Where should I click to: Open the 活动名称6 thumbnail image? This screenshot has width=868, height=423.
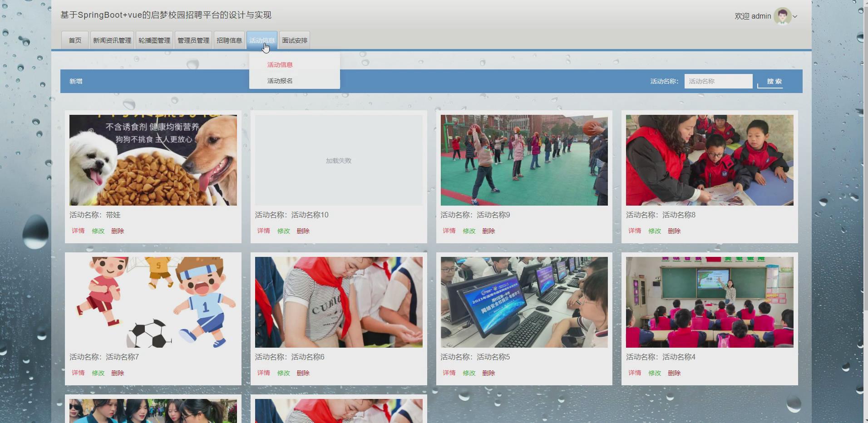pos(339,302)
